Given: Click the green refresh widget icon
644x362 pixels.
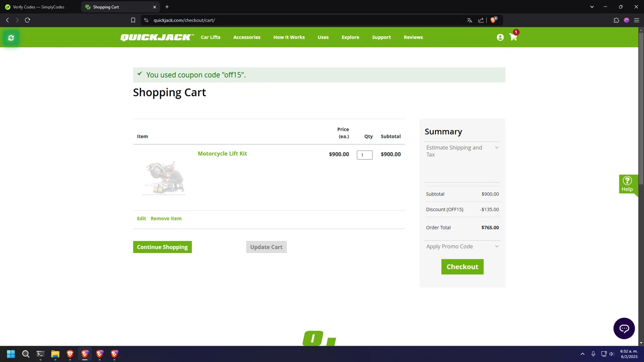Looking at the screenshot, I should pos(11,38).
